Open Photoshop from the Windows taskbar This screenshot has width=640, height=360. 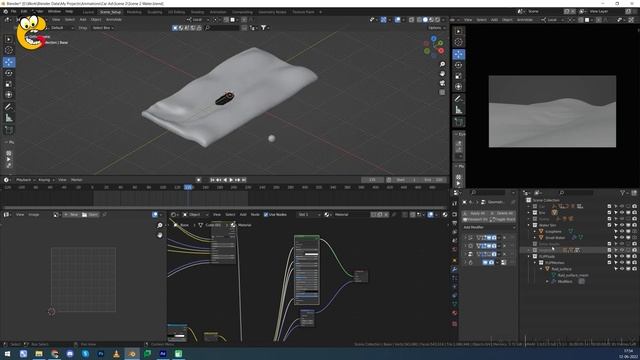101,354
